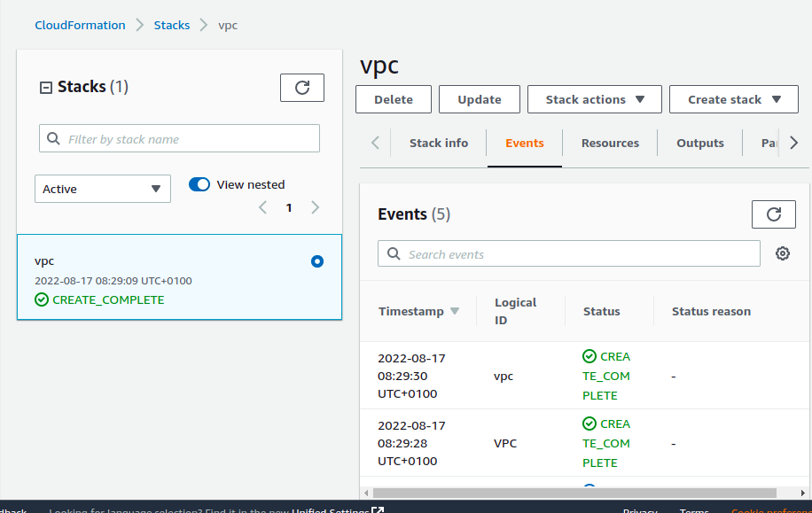Click the lowercase vpc logical ID cell
The width and height of the screenshot is (812, 513).
tap(504, 377)
